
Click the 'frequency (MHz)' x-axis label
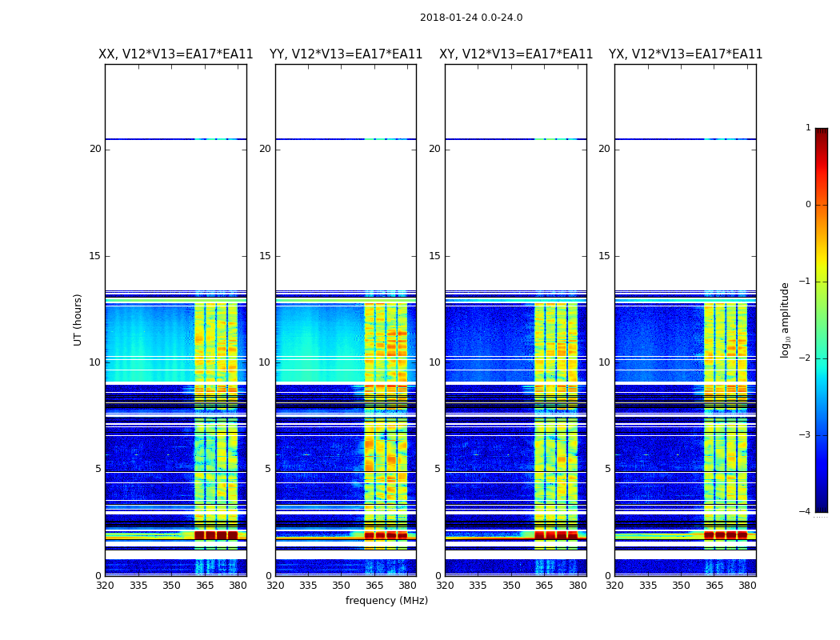386,601
